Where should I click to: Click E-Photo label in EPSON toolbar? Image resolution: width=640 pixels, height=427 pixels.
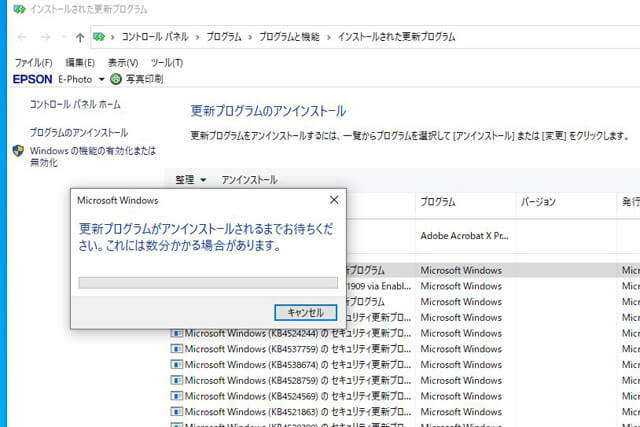75,79
